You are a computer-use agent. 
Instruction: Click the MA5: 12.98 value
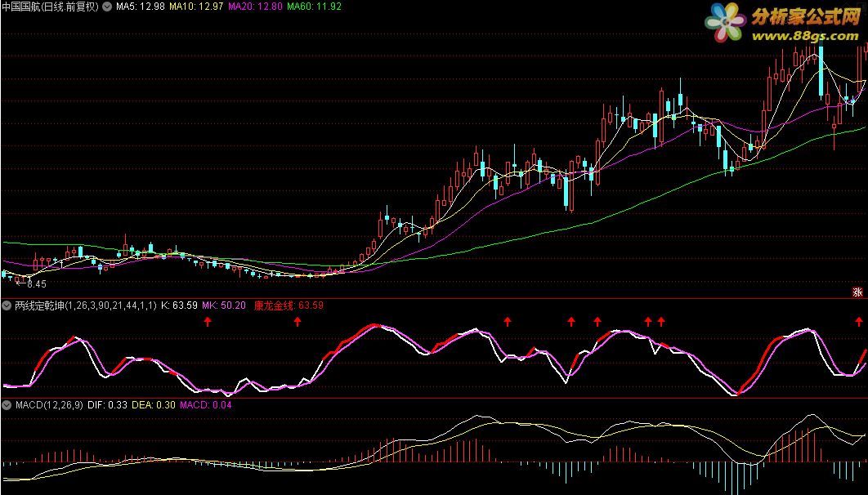[140, 7]
